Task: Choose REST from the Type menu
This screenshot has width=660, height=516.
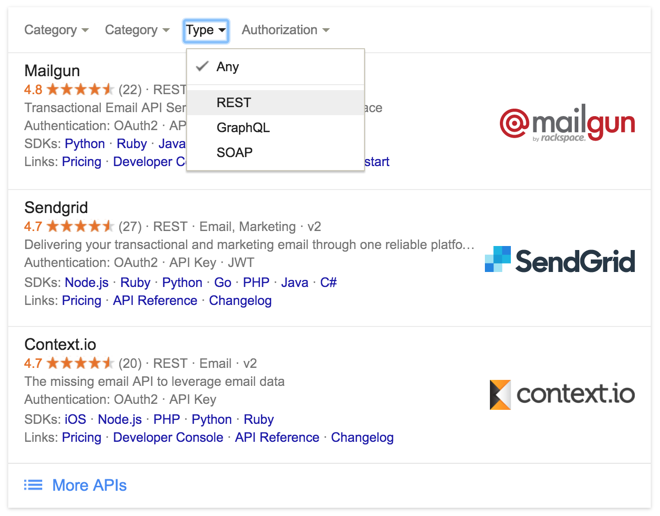Action: [x=234, y=102]
